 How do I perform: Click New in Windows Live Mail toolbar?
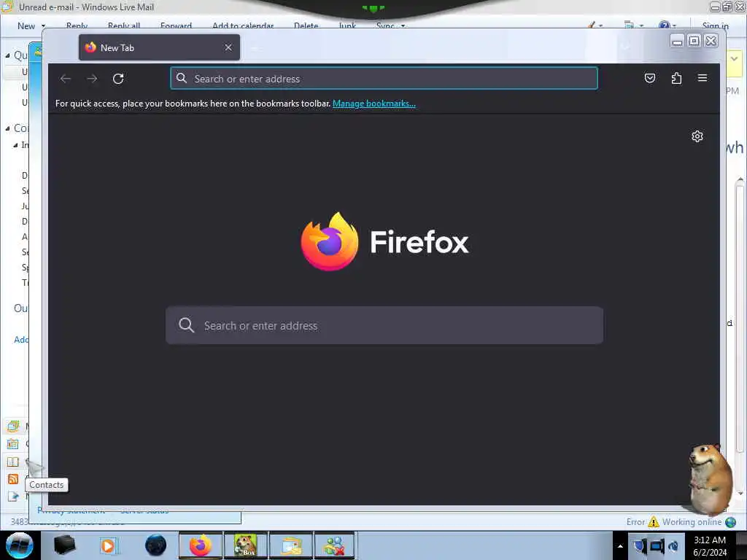(x=26, y=26)
